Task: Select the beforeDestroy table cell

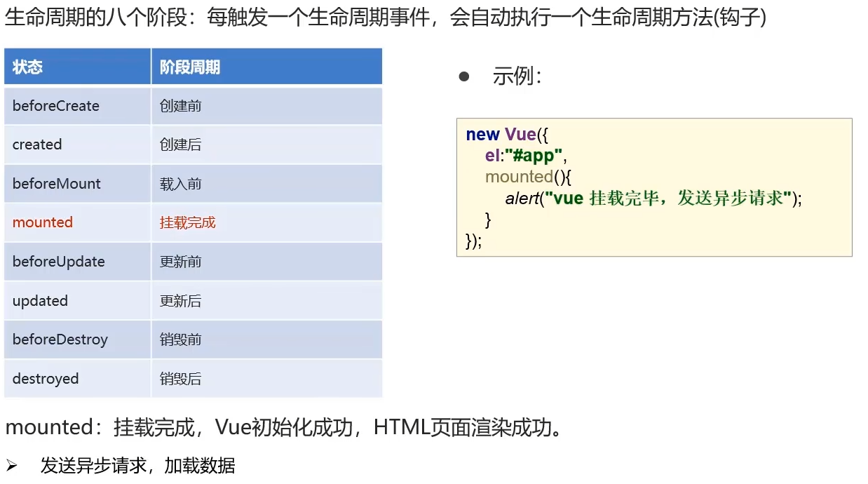Action: pyautogui.click(x=60, y=340)
